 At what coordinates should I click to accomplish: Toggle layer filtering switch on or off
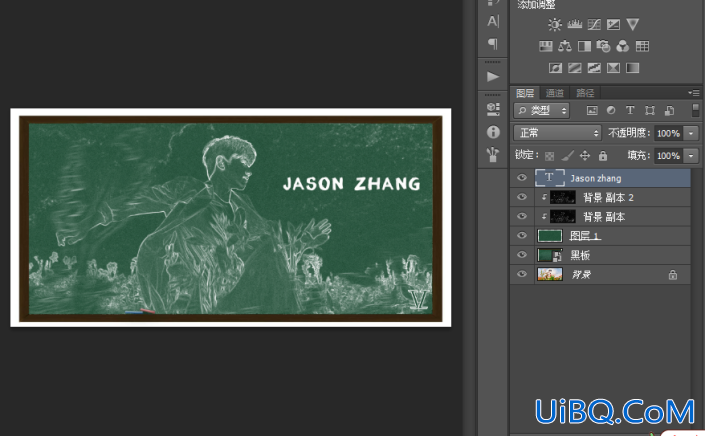tap(696, 111)
